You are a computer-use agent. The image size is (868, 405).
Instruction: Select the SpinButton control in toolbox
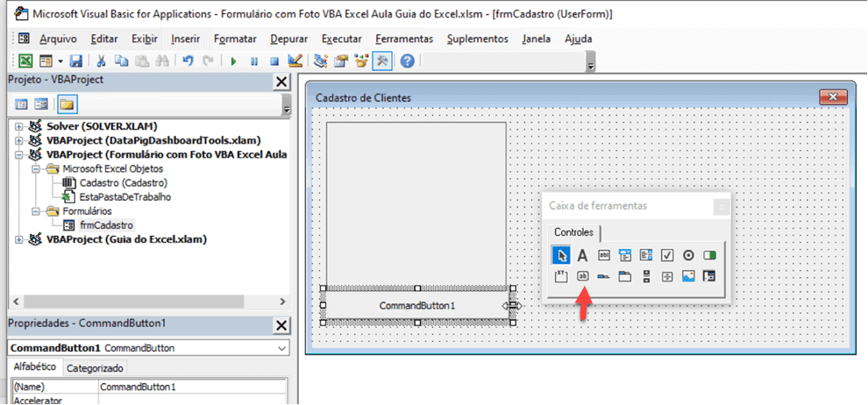point(667,275)
